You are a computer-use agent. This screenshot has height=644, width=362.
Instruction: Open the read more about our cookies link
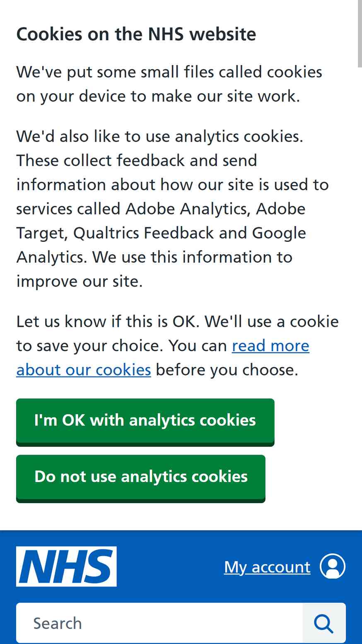[x=163, y=358]
